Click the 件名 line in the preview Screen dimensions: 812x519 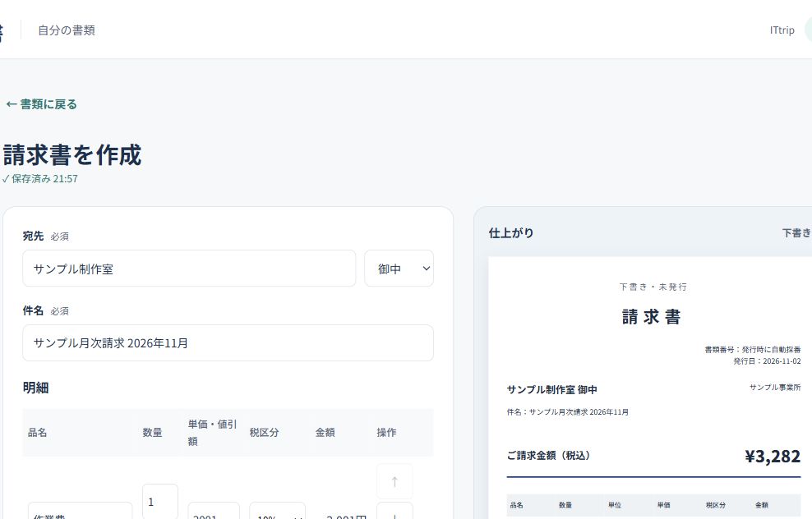click(x=568, y=412)
